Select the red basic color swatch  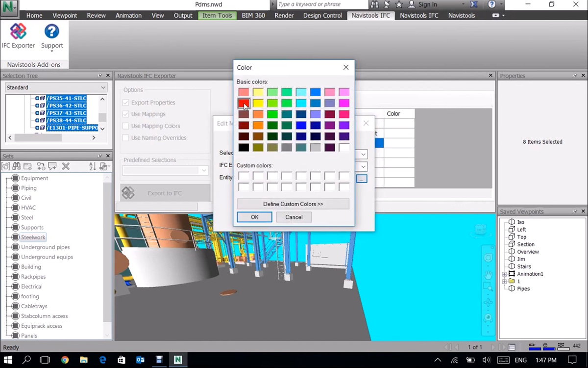point(244,103)
